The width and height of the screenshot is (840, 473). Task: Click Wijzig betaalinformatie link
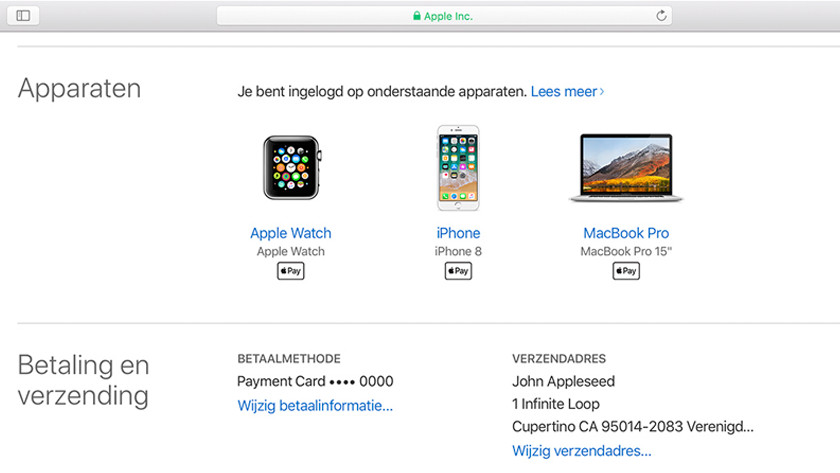pos(315,406)
